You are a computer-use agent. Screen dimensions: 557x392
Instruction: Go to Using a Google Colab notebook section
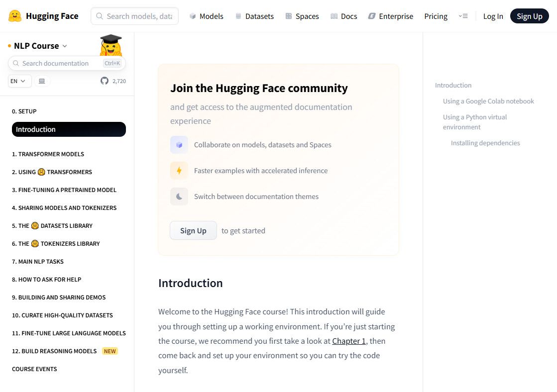pos(488,101)
